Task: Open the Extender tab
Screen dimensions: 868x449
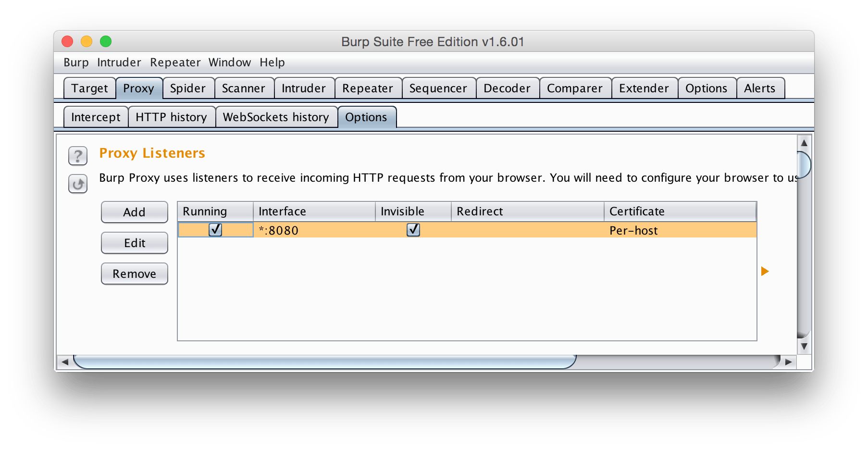Action: [644, 88]
